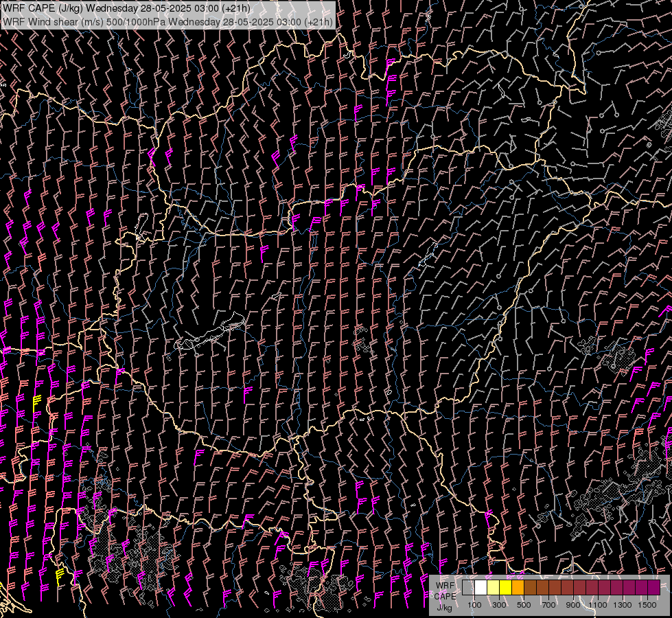This screenshot has width=672, height=618.
Task: Click the legend label WRF
Action: point(445,586)
